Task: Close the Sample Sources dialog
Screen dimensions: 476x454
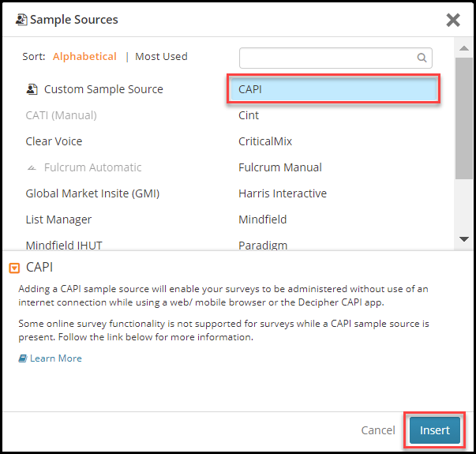Action: 453,20
